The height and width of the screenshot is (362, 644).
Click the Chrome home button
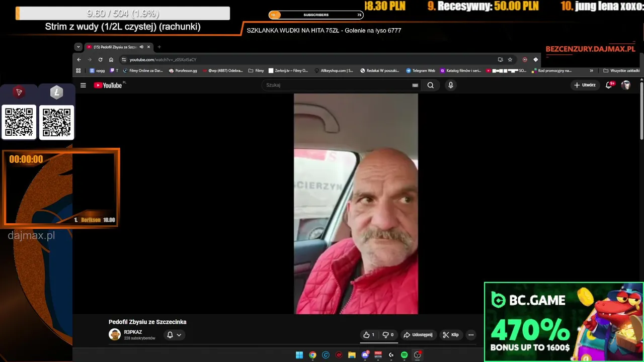(x=111, y=59)
